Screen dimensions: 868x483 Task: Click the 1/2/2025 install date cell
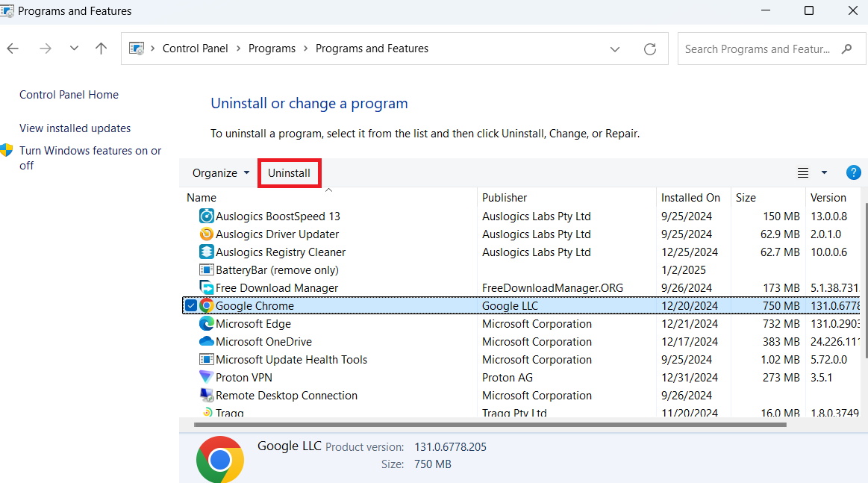pos(684,270)
